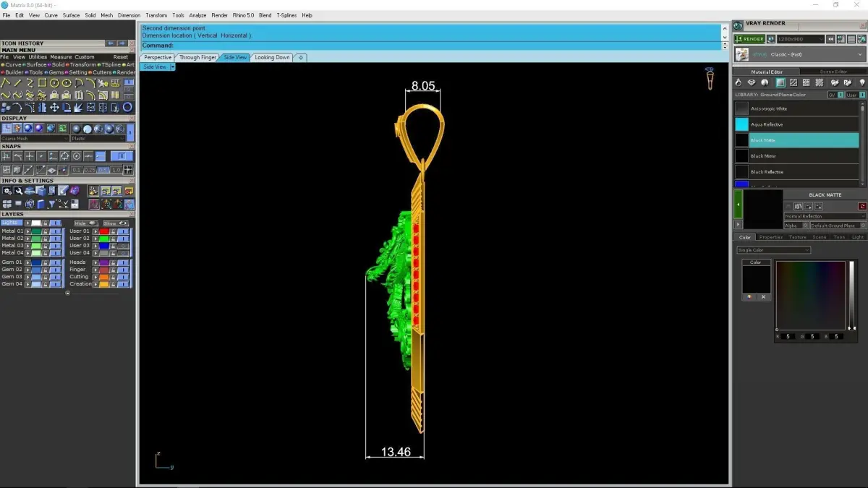Open the render resolution 1200x900 dropdown

[x=801, y=39]
